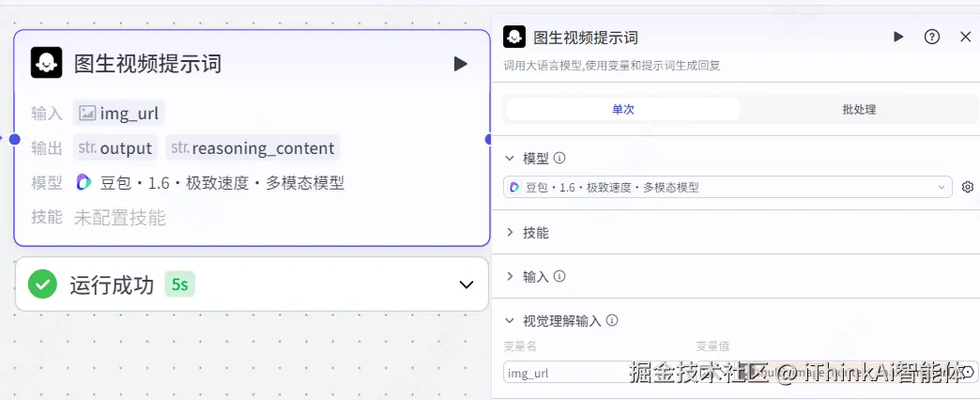Run the 图生视频提示词 node from canvas card
This screenshot has width=980, height=400.
(x=461, y=64)
